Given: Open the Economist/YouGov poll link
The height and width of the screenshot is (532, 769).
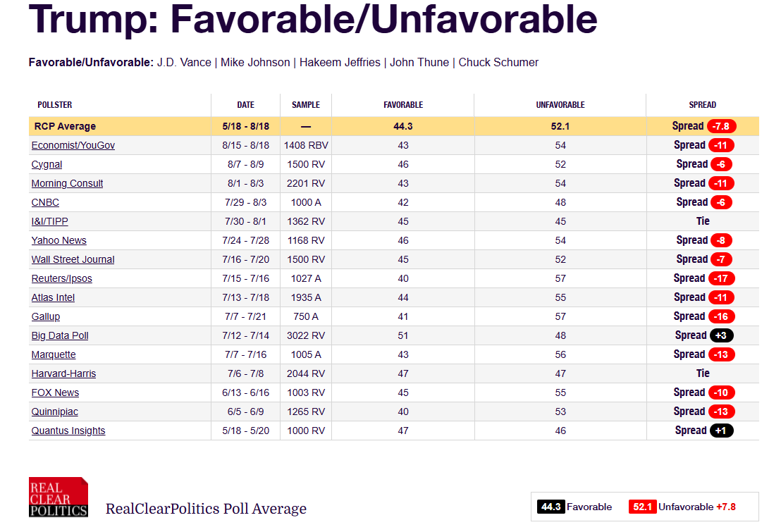Looking at the screenshot, I should tap(73, 145).
